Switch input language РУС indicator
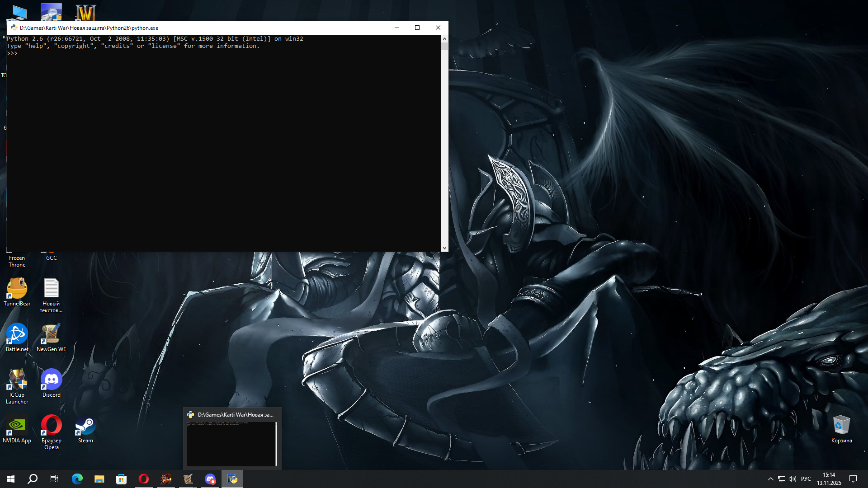 tap(806, 479)
